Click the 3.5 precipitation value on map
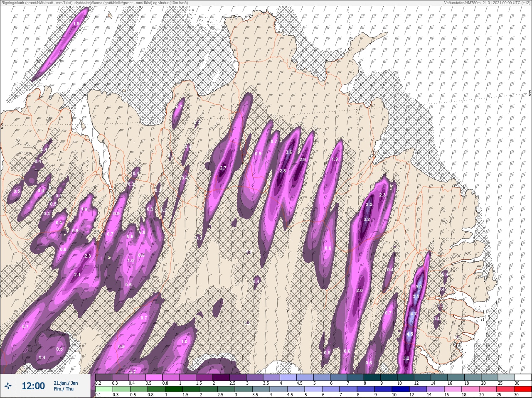 tap(369, 204)
